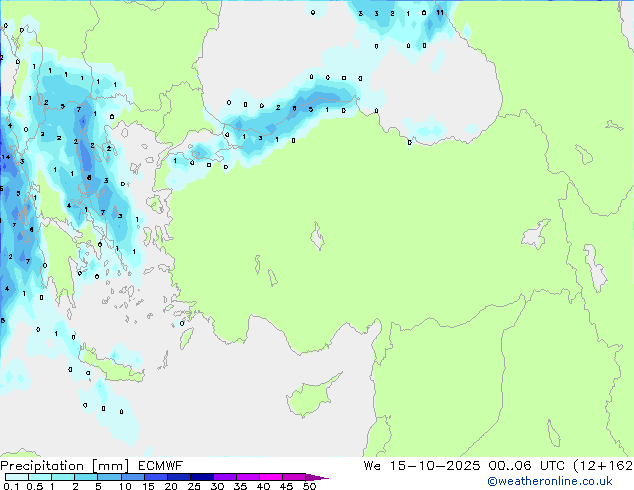
Task: Click the '00..06 UTC' time range text
Action: coord(526,466)
